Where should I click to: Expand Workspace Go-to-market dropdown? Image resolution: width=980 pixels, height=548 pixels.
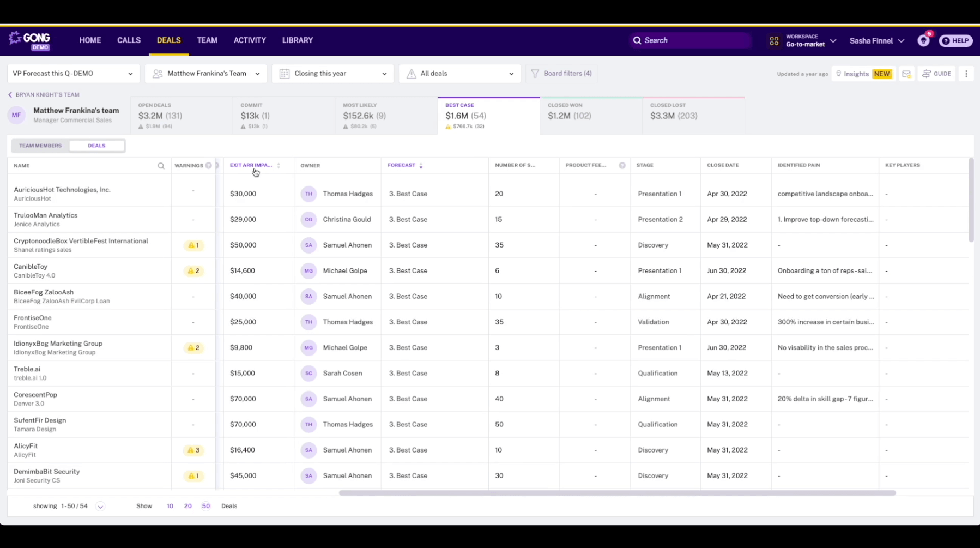click(x=810, y=41)
